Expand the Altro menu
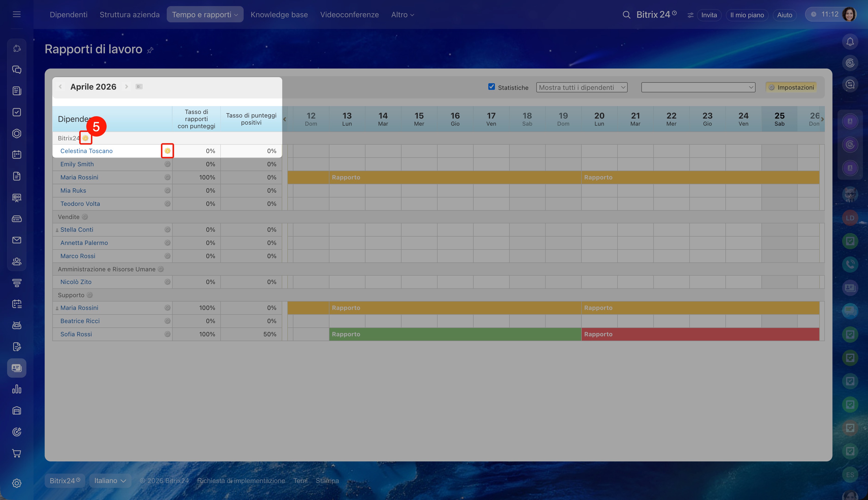Viewport: 868px width, 500px height. (403, 15)
